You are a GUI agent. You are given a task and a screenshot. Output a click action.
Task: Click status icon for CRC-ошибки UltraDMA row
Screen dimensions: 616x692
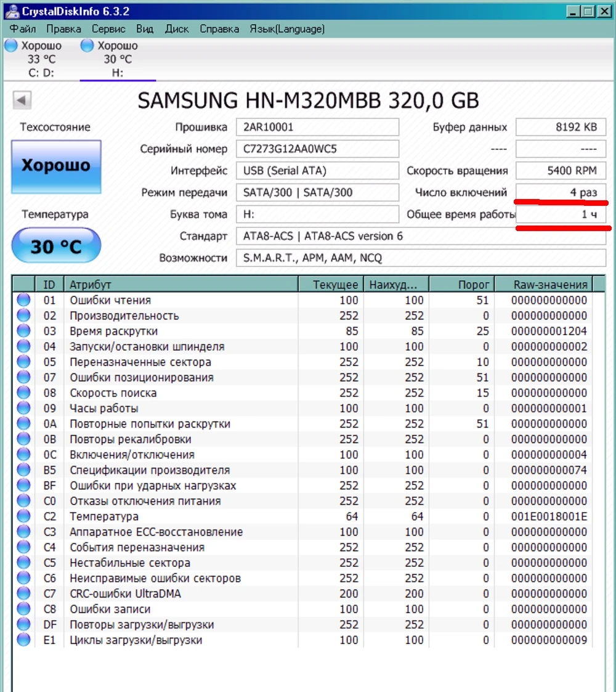click(24, 593)
